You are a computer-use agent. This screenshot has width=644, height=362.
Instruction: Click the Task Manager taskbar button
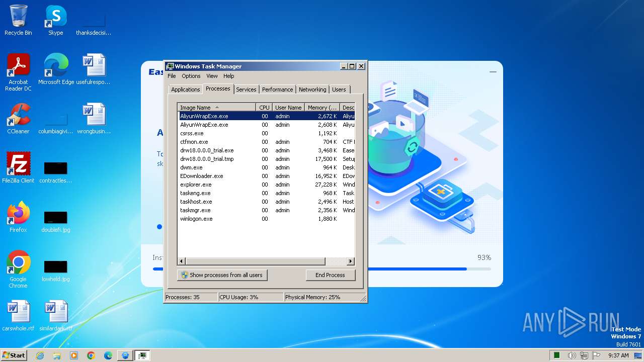pyautogui.click(x=142, y=355)
